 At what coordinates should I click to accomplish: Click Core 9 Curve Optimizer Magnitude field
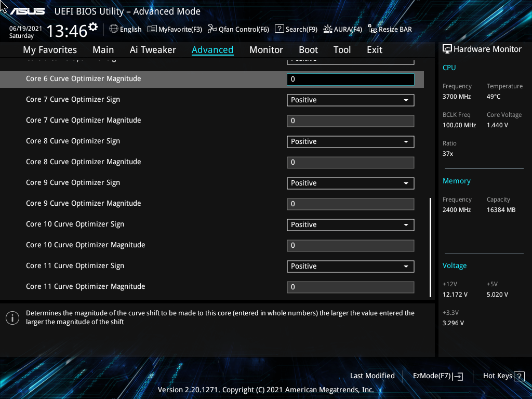[x=351, y=204]
